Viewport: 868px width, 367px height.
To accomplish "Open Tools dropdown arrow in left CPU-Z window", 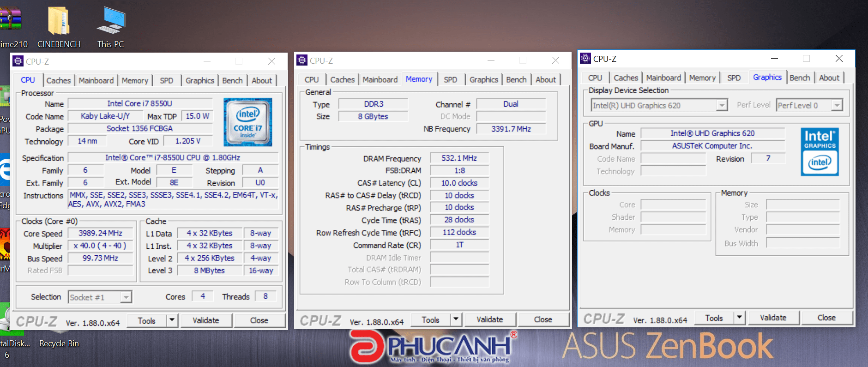I will [172, 320].
